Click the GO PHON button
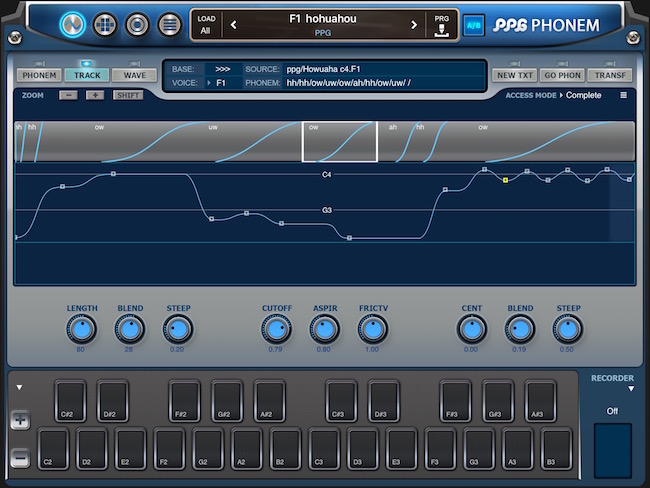650x488 pixels. 563,75
